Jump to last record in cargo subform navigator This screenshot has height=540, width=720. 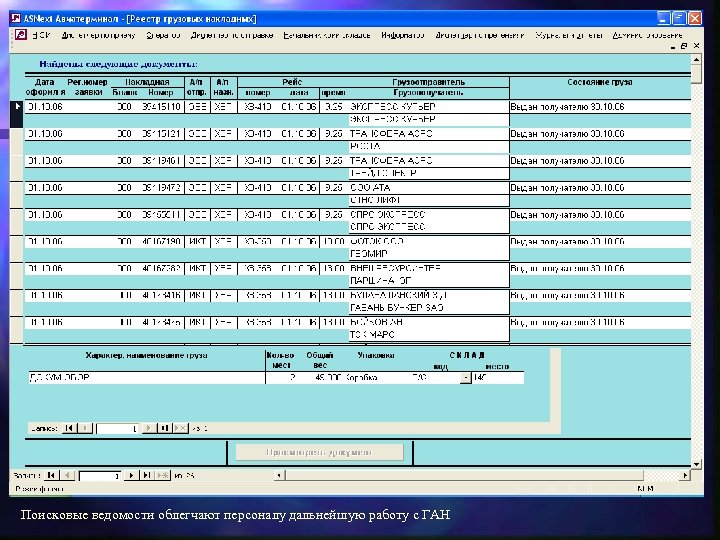coord(164,428)
